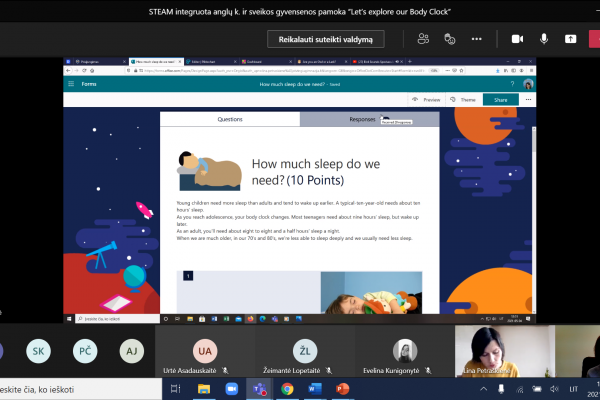Select the question number 1 badge
600x400 pixels.
pyautogui.click(x=188, y=276)
